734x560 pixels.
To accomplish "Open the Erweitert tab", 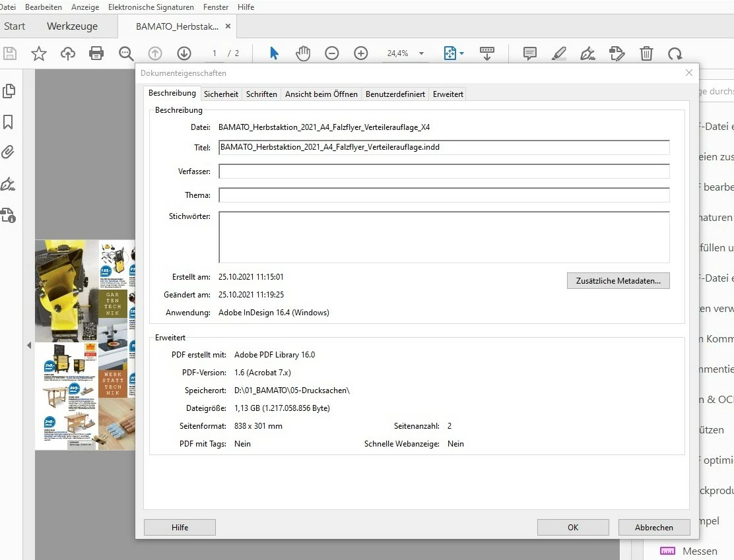I will tap(448, 94).
